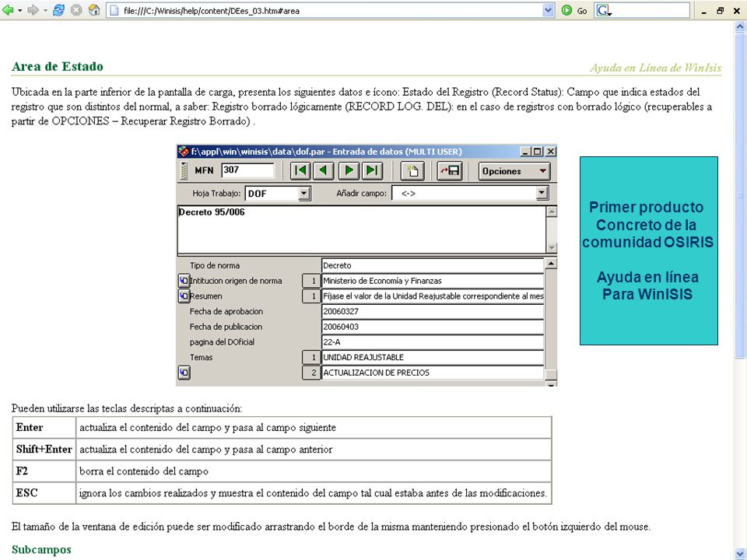Viewport: 747px width, 560px height.
Task: Jump to last record in WinISIS window
Action: point(372,170)
